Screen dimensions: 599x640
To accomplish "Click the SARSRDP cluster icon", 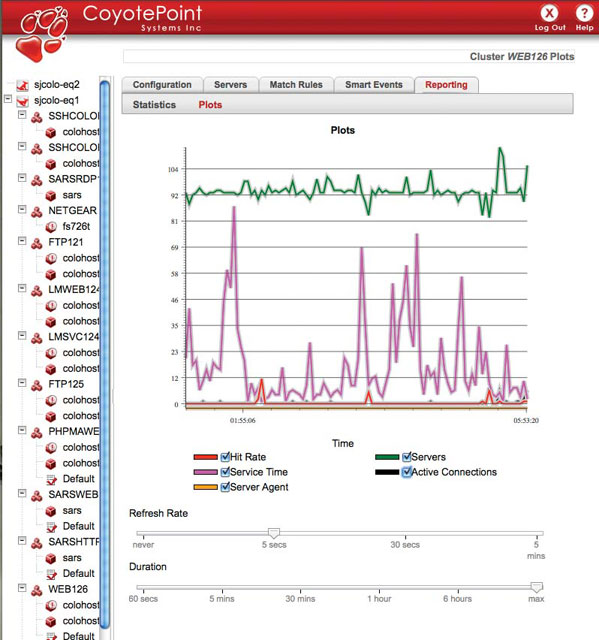I will (37, 180).
